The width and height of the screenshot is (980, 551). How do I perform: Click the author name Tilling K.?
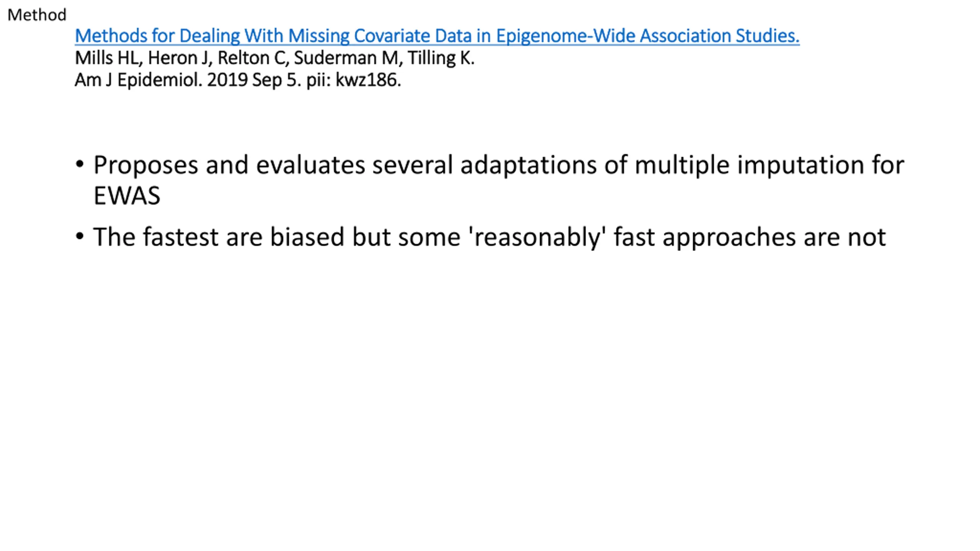[x=441, y=58]
